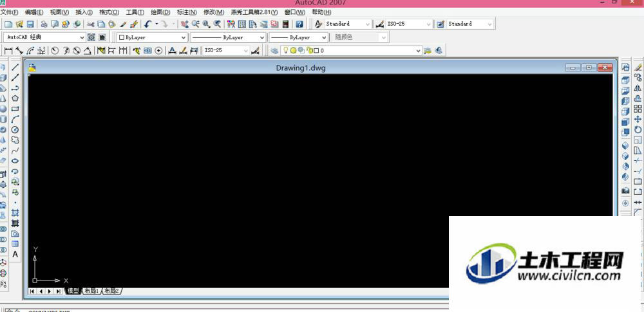644x312 pixels.
Task: Open a file with the Open icon
Action: 19,24
